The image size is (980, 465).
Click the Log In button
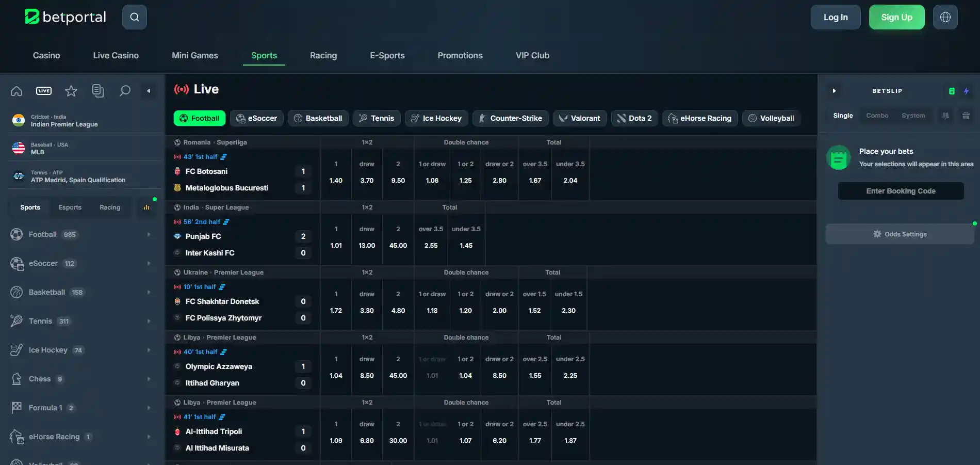[836, 17]
